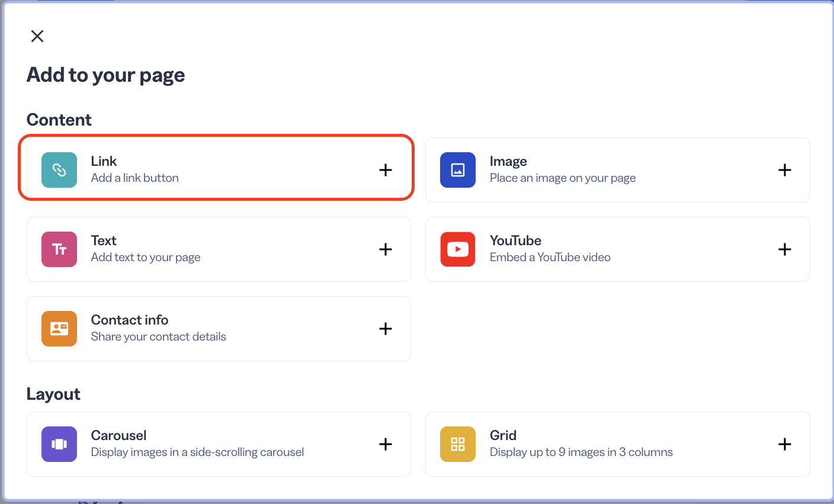
Task: Click the purple Carousel icon
Action: (x=59, y=444)
